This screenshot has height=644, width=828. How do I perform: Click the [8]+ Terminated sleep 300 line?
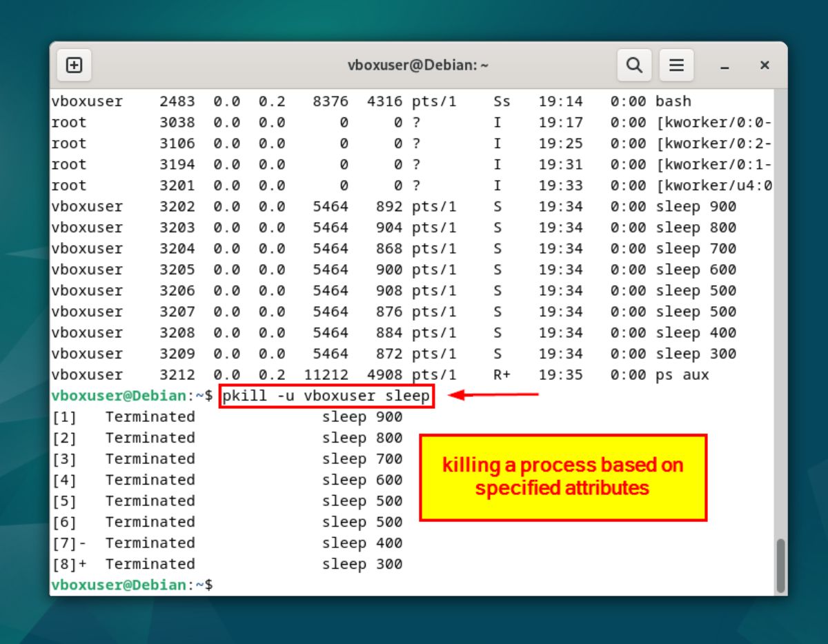(x=228, y=563)
